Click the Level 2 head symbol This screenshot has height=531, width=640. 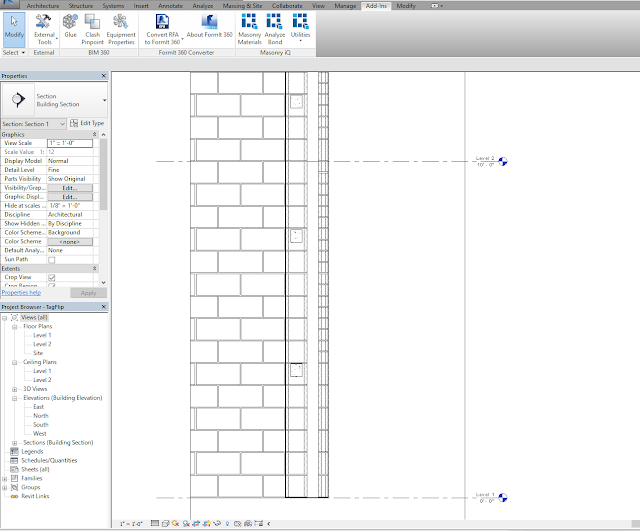[503, 162]
